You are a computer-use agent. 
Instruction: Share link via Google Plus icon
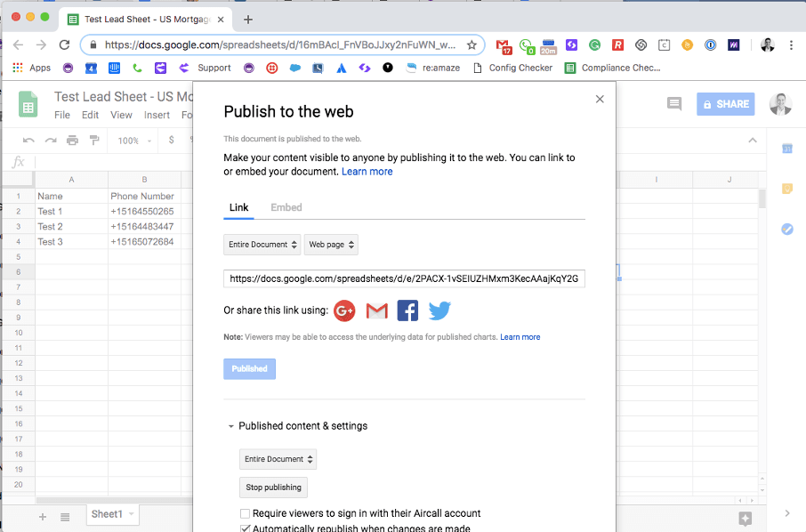click(344, 310)
